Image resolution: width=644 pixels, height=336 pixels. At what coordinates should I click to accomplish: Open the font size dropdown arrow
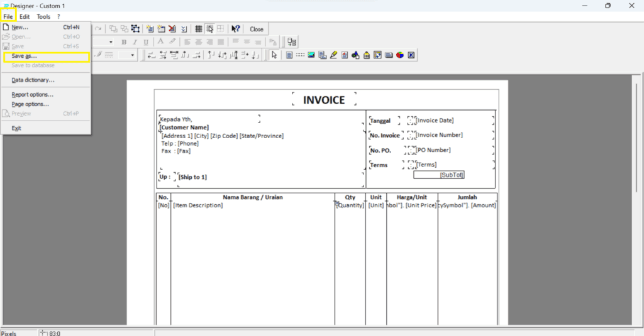pyautogui.click(x=111, y=42)
